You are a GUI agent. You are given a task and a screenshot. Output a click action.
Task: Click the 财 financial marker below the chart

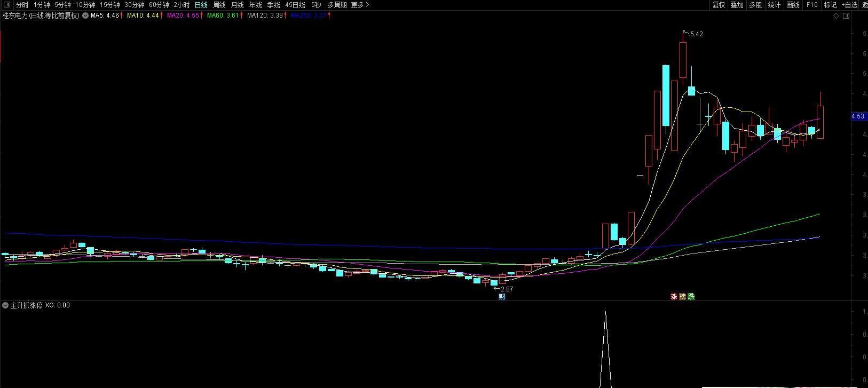point(502,297)
